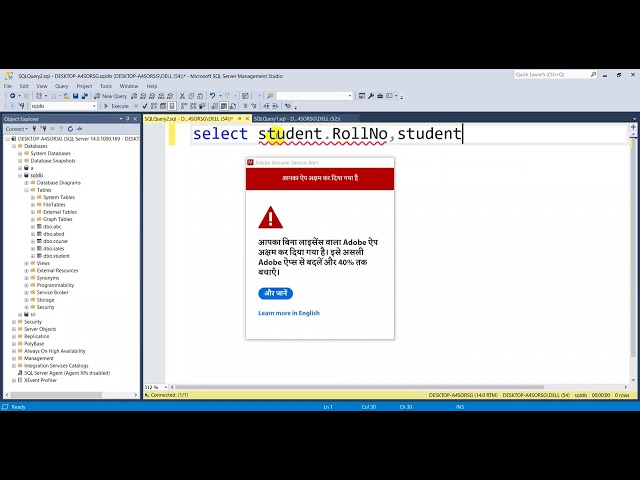Expand the Programmability folder node
Screen dimensions: 640x480
click(27, 285)
